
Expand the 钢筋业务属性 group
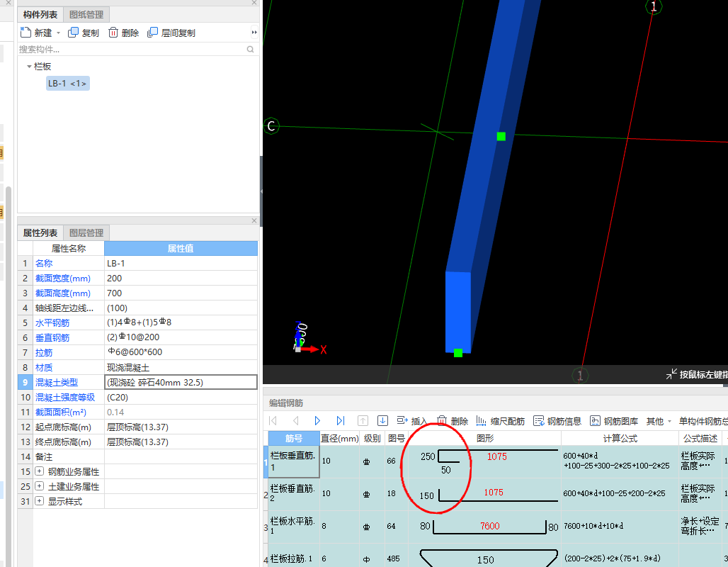pyautogui.click(x=40, y=471)
